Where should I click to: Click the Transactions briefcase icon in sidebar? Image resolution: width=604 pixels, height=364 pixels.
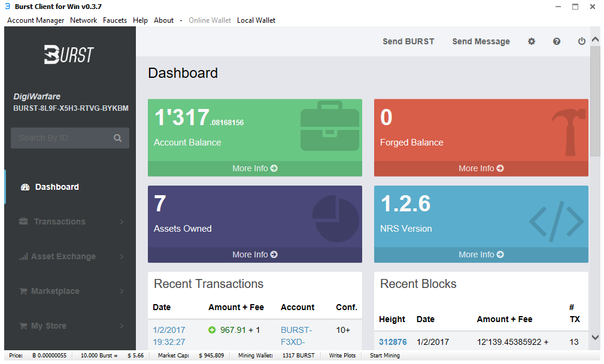(x=23, y=222)
